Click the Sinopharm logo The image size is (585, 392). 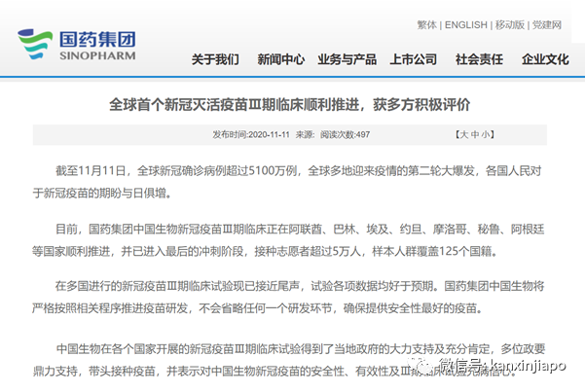77,45
